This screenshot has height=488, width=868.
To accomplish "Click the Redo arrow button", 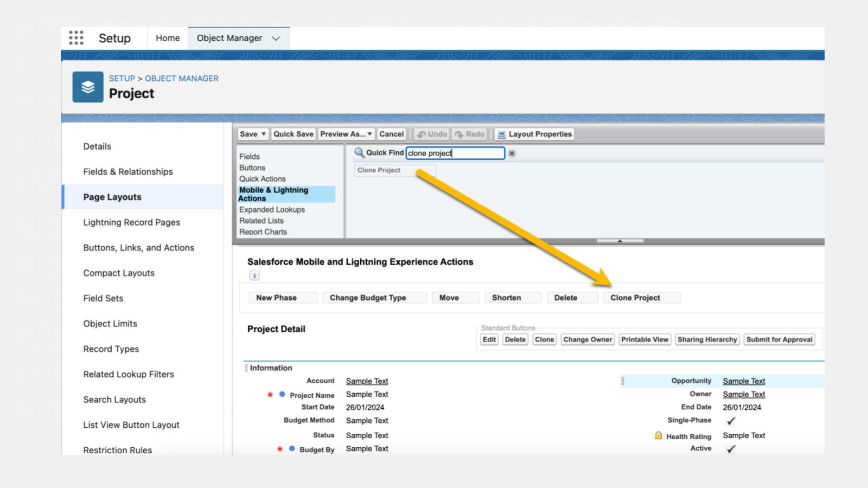I will [x=469, y=134].
